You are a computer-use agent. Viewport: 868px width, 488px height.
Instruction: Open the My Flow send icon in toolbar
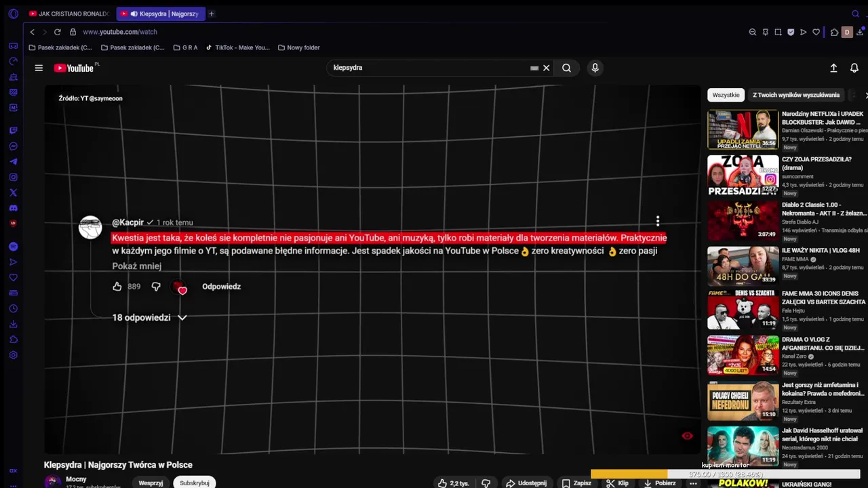804,32
